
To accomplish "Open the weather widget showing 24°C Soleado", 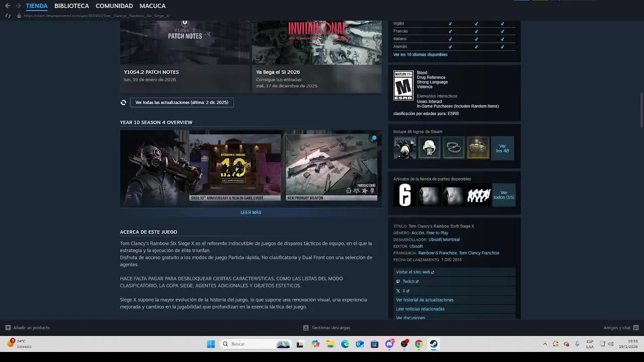I will click(19, 344).
